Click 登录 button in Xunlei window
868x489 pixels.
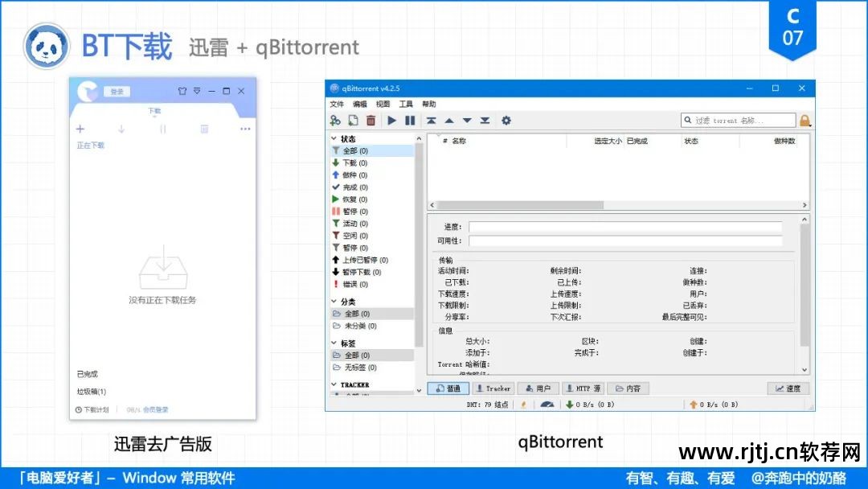click(x=117, y=92)
